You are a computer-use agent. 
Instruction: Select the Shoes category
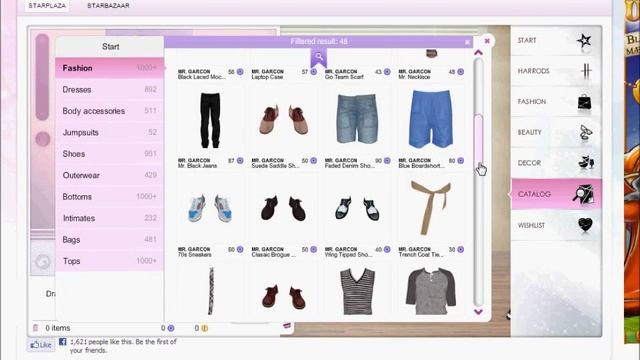coord(109,154)
